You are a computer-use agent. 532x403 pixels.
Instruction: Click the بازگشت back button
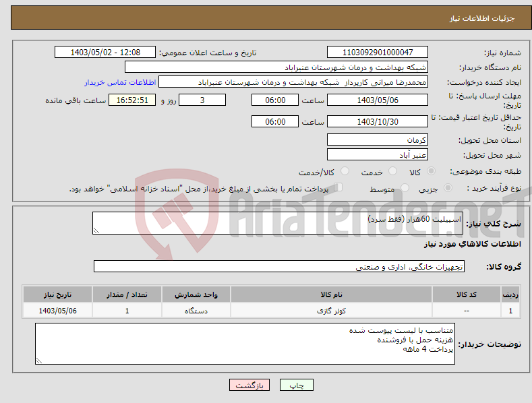click(x=249, y=385)
